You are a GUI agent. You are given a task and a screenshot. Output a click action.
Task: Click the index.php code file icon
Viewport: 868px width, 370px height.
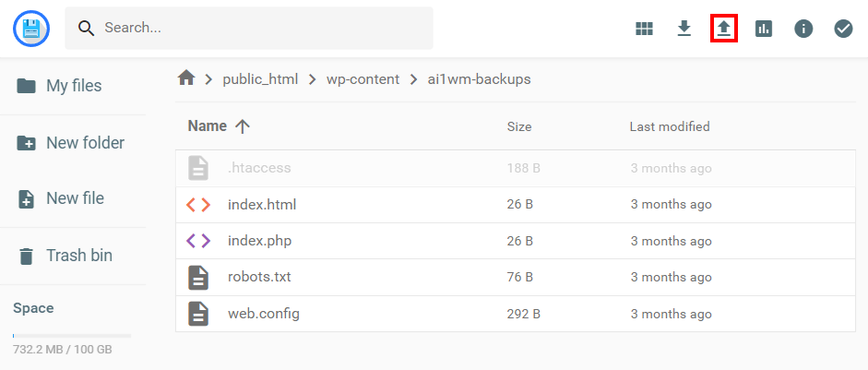tap(198, 241)
